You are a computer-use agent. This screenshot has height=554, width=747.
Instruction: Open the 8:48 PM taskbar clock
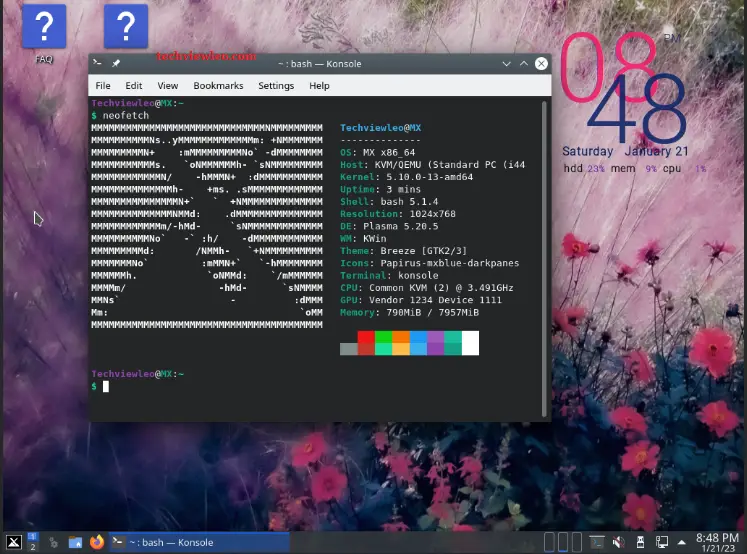pyautogui.click(x=717, y=542)
